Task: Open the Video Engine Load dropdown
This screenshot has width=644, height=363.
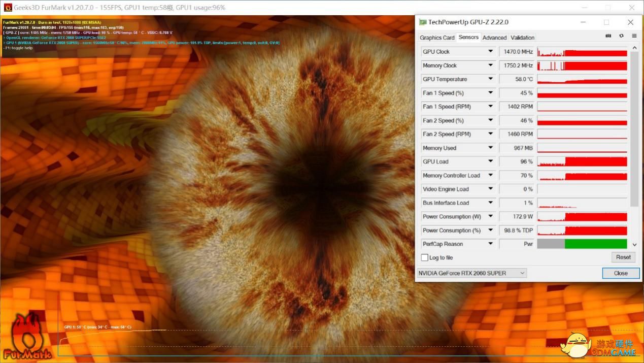Action: [491, 189]
